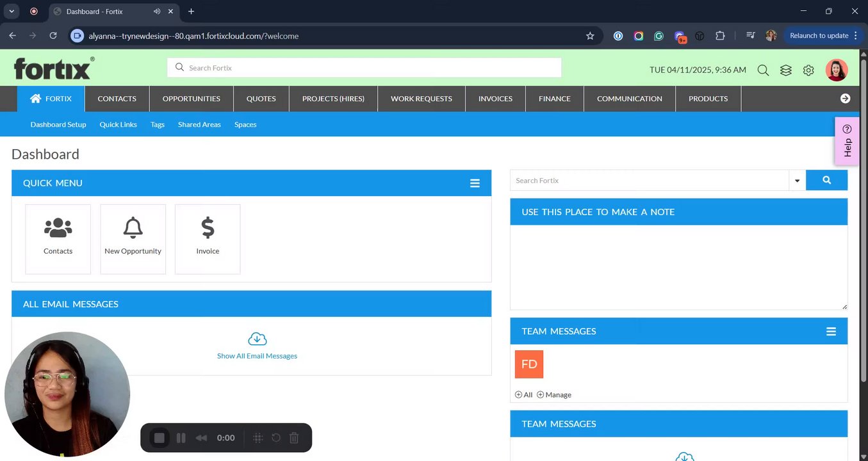Open the Chrome tab search dropdown
The height and width of the screenshot is (461, 868).
[x=11, y=12]
